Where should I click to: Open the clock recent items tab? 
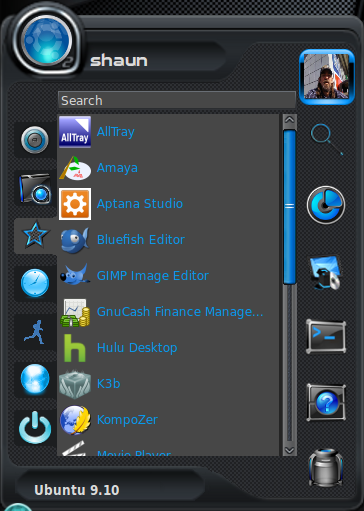pos(35,283)
